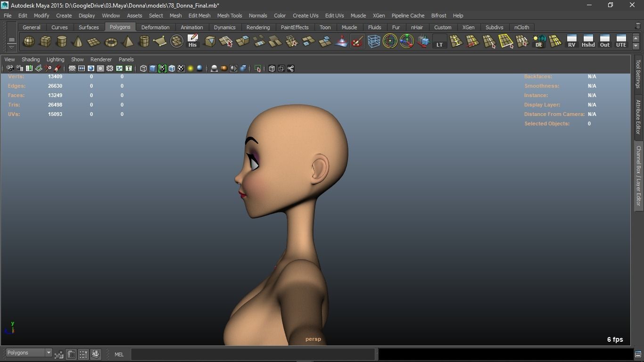Create a polygon pipe from the shelf
The image size is (644, 362).
point(144,41)
